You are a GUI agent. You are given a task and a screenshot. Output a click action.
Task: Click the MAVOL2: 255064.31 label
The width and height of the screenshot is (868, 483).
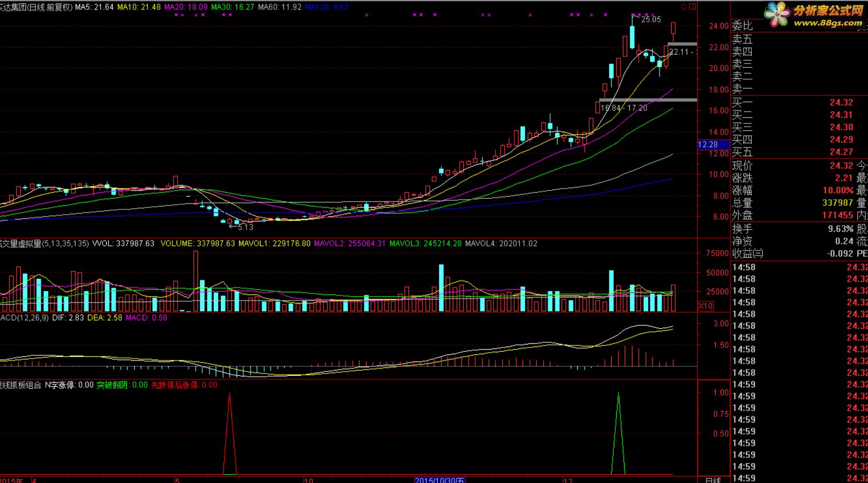click(x=350, y=243)
